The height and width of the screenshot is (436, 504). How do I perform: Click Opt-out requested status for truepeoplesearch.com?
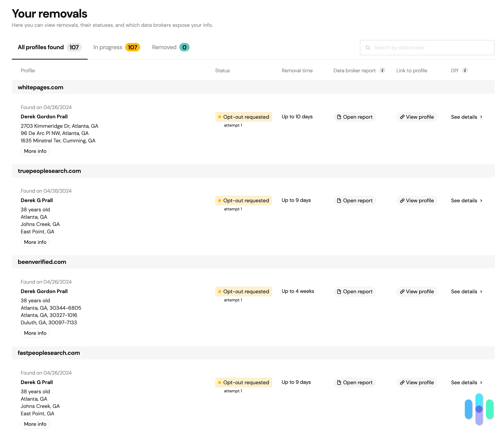[243, 201]
